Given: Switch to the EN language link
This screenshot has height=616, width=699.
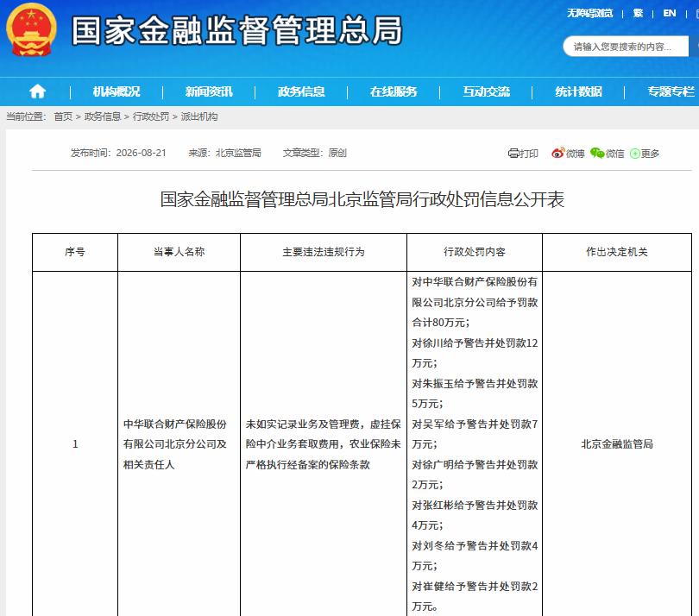Looking at the screenshot, I should pyautogui.click(x=670, y=13).
